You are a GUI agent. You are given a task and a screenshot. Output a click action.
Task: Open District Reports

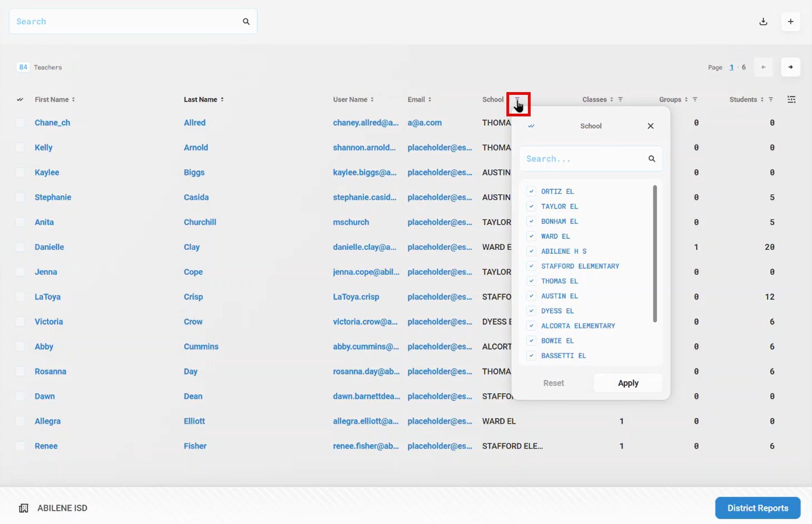(x=758, y=508)
